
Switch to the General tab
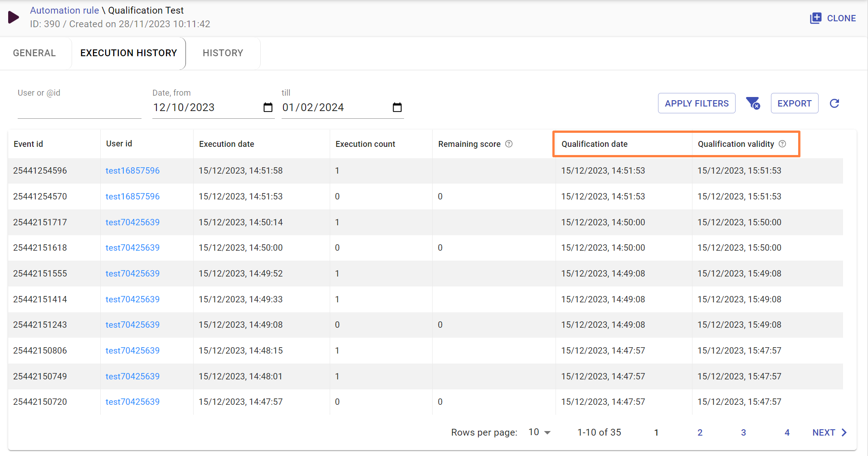coord(34,53)
